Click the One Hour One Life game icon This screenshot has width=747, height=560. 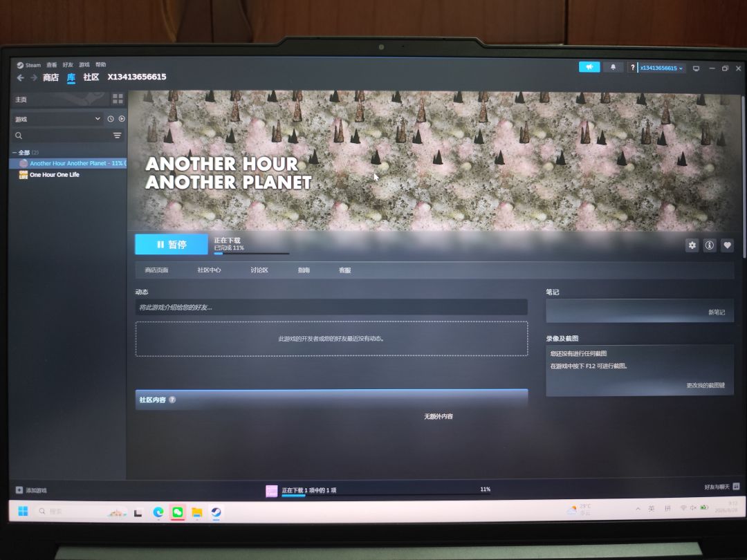[x=23, y=175]
